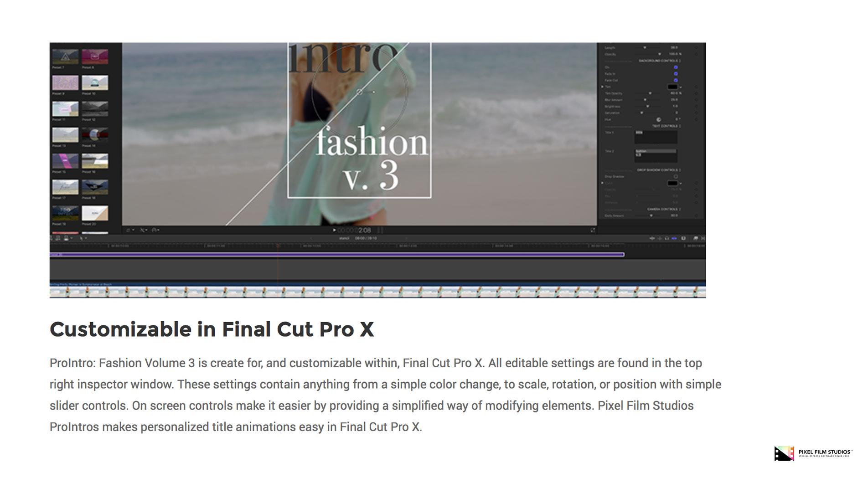Disable the Fade Out checkbox
This screenshot has width=868, height=483.
(x=676, y=80)
